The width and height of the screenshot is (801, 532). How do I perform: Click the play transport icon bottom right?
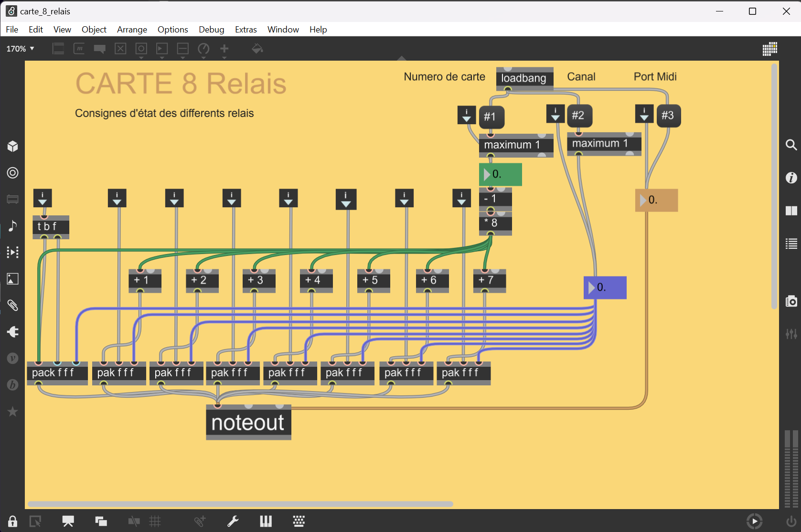point(754,521)
